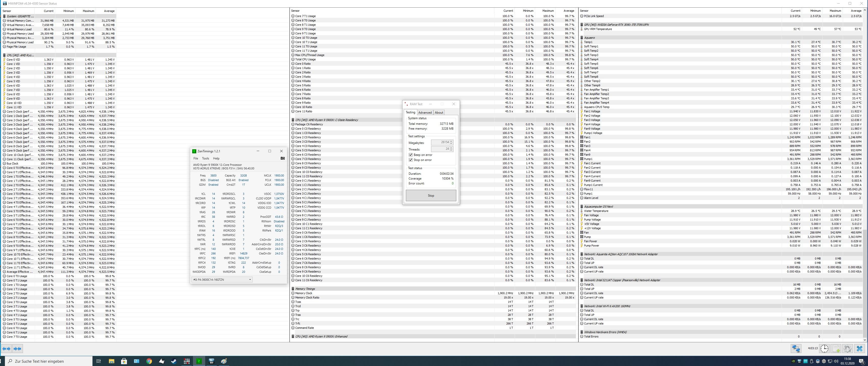
Task: Click HWiNFO expand columns arrows button
Action: [x=6, y=348]
